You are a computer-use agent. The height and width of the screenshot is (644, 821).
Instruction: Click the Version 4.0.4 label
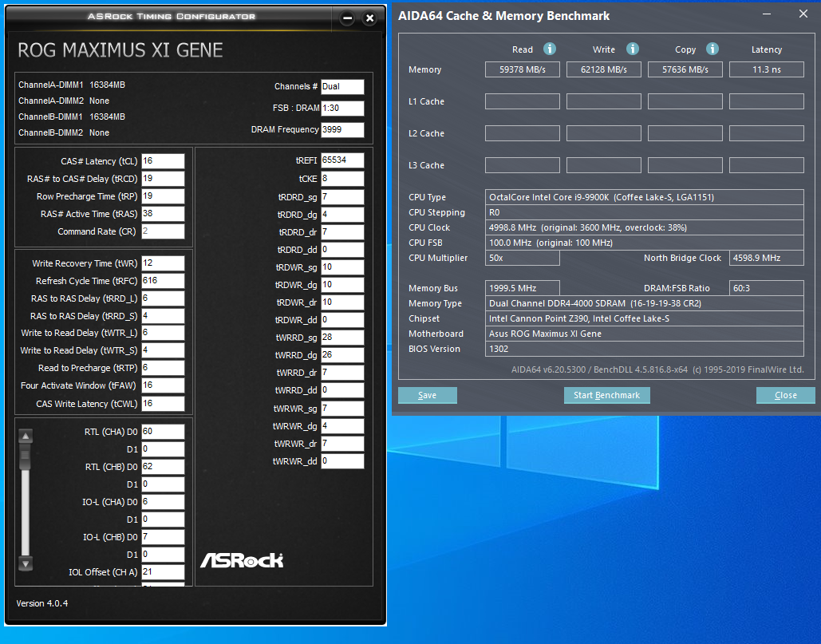(41, 603)
